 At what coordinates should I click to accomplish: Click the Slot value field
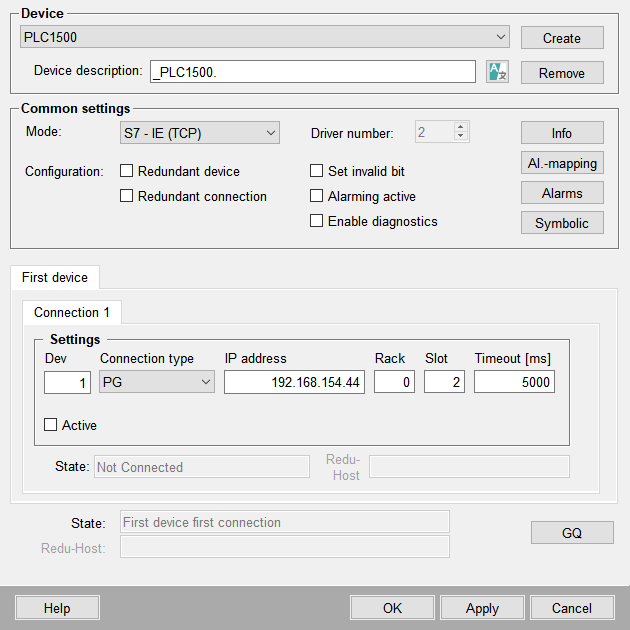pos(444,382)
